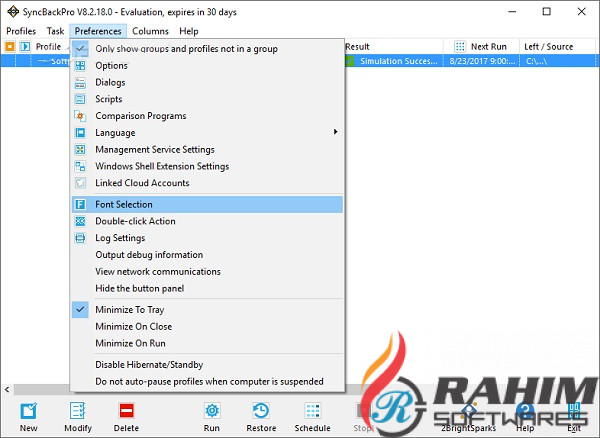The image size is (600, 438).
Task: Open the Help menu
Action: (189, 31)
